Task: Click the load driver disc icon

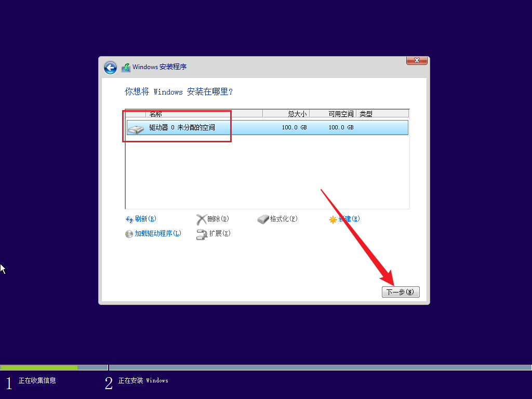Action: [129, 234]
